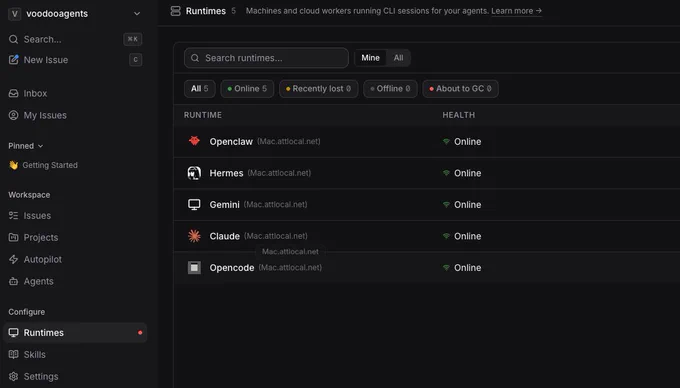Open the Agents page
Screen dimensions: 680x388
click(75, 281)
